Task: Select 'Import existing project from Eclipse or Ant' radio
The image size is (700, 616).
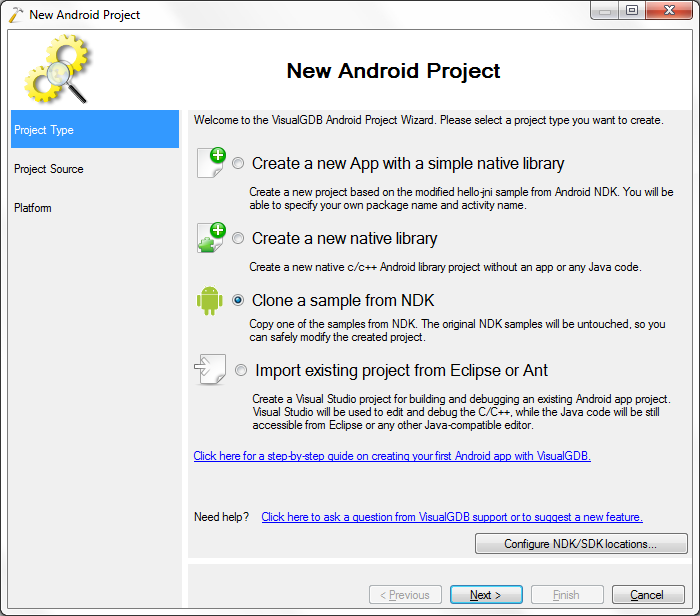Action: coord(241,370)
